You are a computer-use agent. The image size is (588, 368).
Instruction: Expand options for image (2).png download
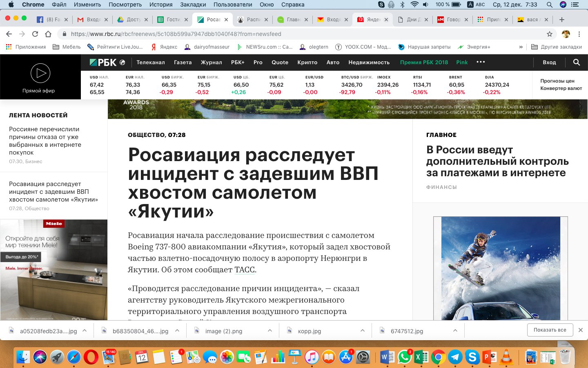[270, 330]
